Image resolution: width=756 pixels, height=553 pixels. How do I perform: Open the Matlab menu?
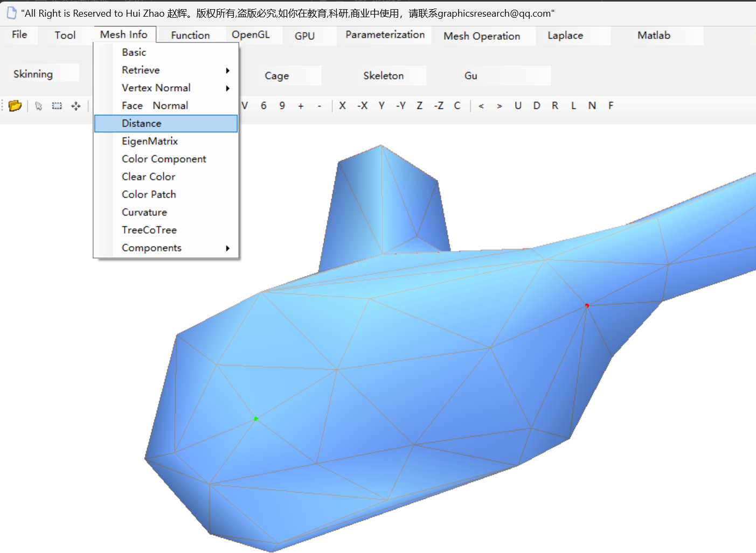click(x=654, y=36)
